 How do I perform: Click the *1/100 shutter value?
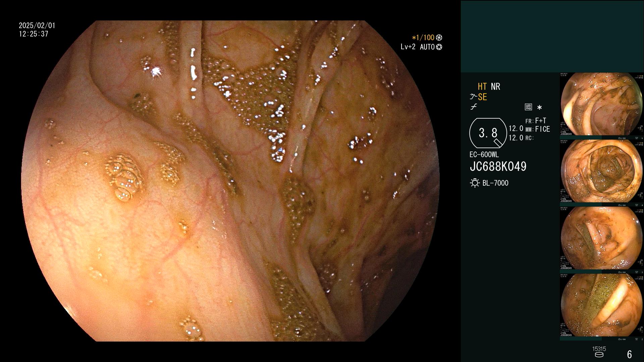pos(423,38)
